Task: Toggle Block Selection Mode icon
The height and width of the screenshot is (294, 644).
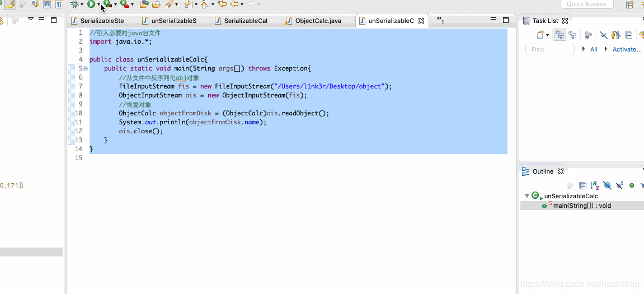Action: pyautogui.click(x=47, y=4)
